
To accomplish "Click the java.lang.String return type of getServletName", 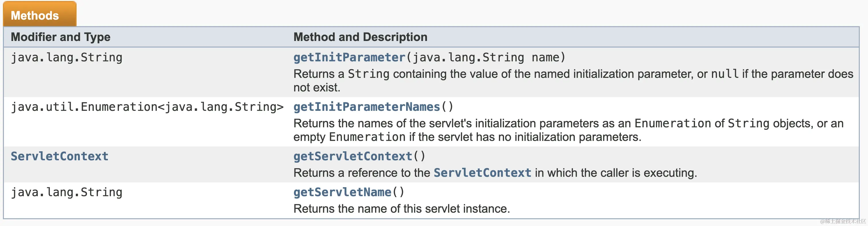I will pos(67,192).
